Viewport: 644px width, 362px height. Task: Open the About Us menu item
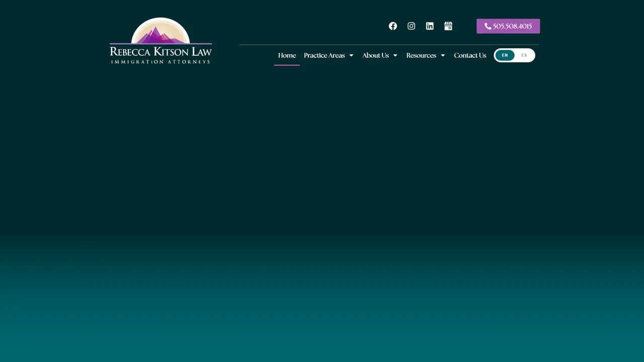point(375,55)
